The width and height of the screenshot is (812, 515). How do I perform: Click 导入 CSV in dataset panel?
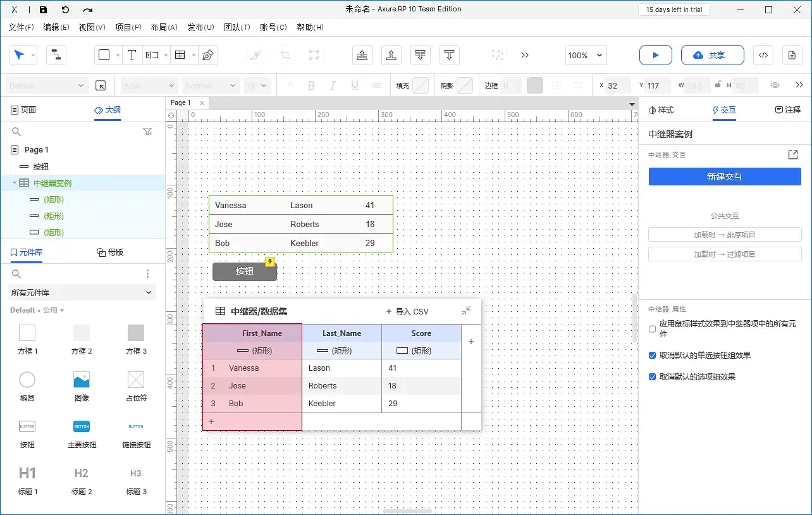(x=407, y=311)
